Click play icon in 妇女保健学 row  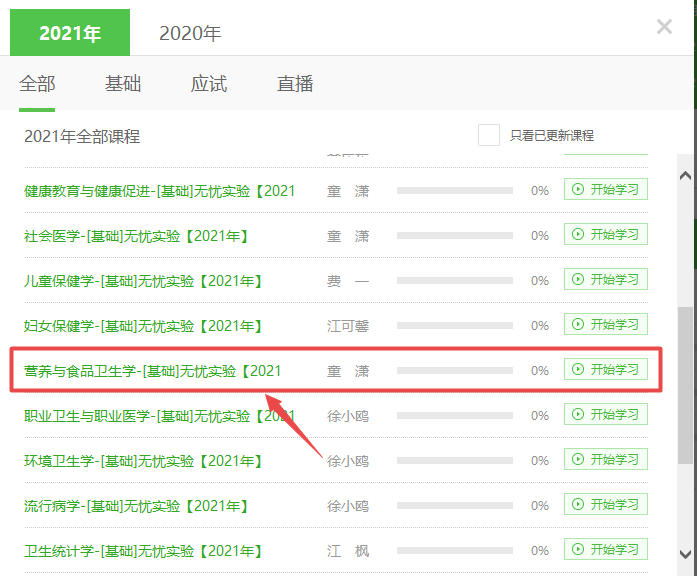pos(577,325)
